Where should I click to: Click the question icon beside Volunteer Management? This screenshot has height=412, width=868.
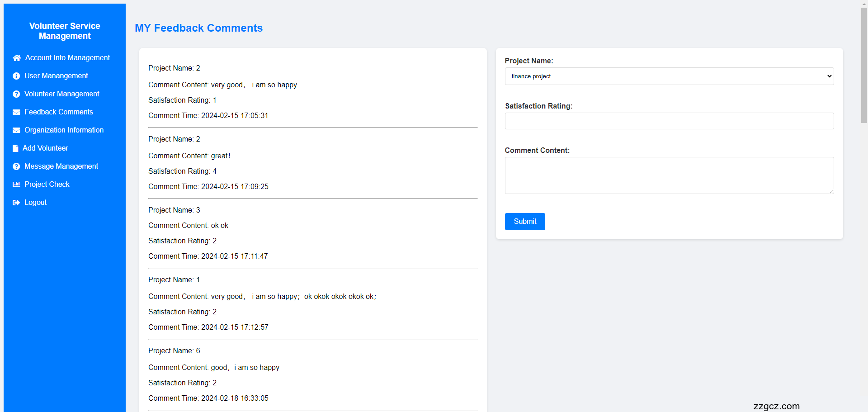[16, 94]
